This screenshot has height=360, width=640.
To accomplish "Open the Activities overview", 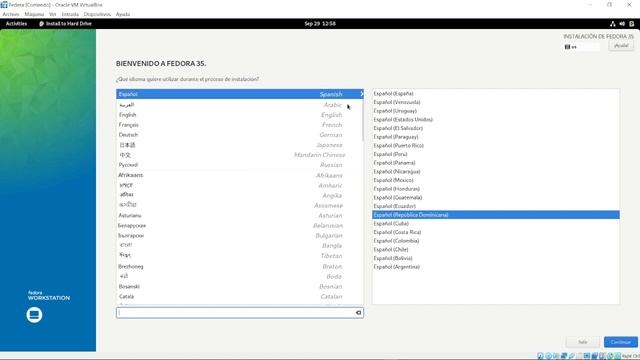I will (x=16, y=24).
